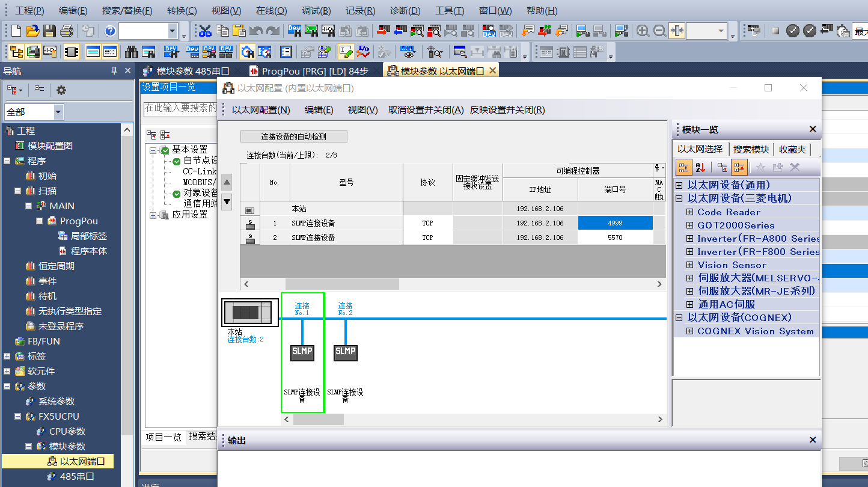Expand the Code Reader device category
The width and height of the screenshot is (868, 487).
pyautogui.click(x=690, y=212)
